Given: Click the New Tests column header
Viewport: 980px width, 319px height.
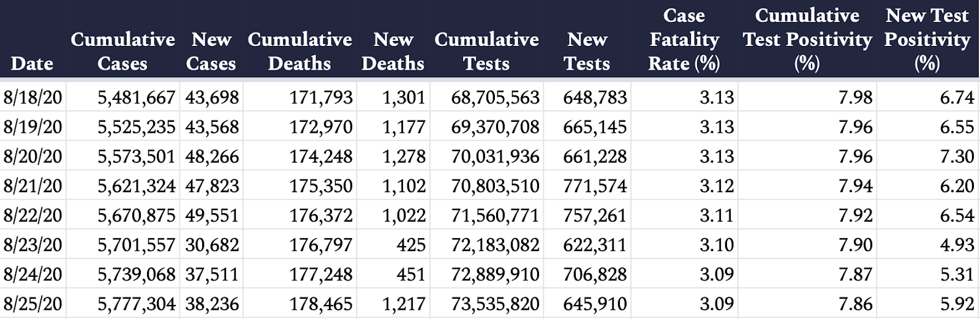Looking at the screenshot, I should point(587,51).
